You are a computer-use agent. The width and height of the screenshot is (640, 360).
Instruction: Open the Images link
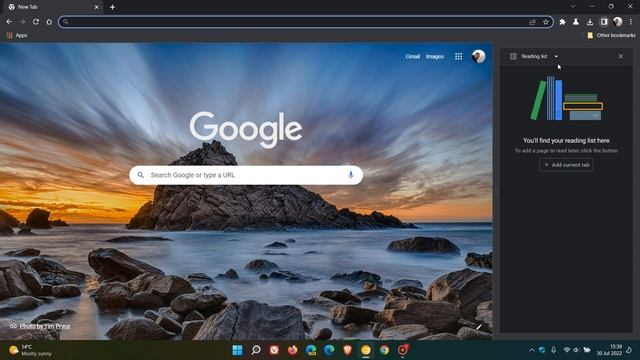pos(435,56)
